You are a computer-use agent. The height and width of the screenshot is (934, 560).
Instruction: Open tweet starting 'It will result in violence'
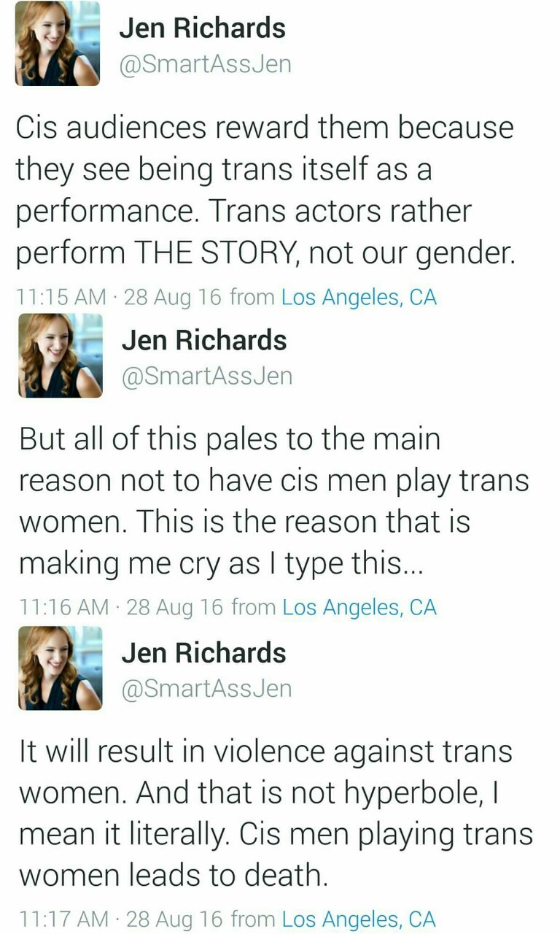coord(276,813)
